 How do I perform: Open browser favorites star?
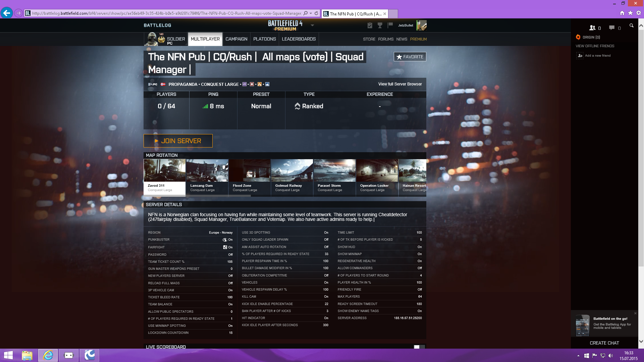click(x=630, y=13)
